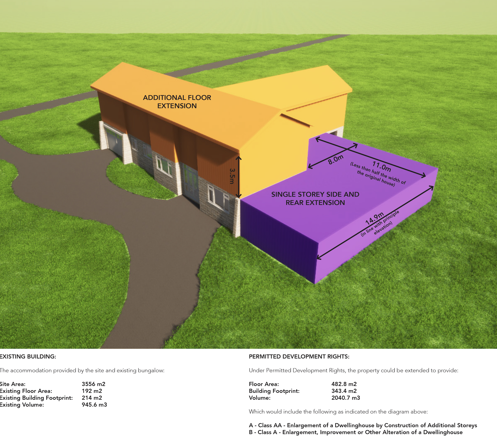Click the sentence about accommodation and existing bungalow
Image resolution: width=497 pixels, height=448 pixels.
82,371
